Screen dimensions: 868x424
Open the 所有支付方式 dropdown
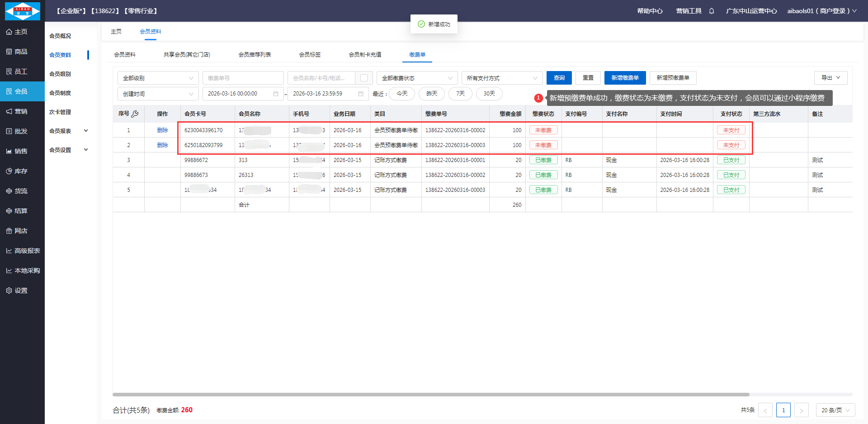click(x=501, y=78)
